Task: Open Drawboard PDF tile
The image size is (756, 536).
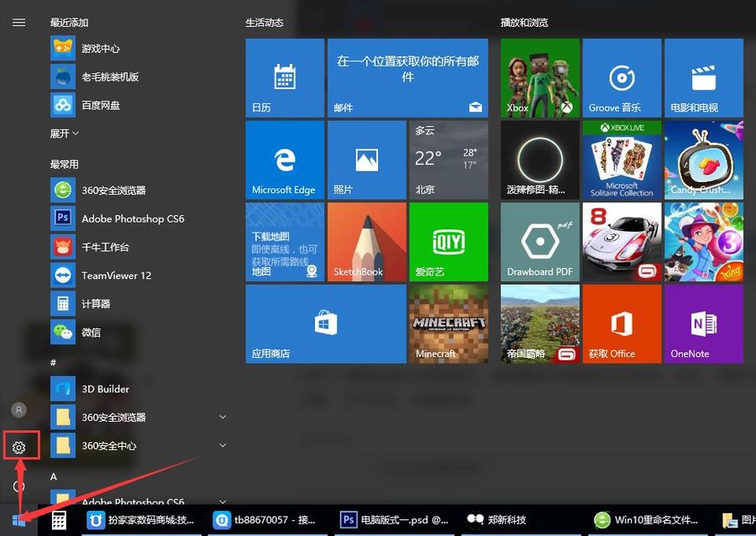Action: pyautogui.click(x=540, y=242)
